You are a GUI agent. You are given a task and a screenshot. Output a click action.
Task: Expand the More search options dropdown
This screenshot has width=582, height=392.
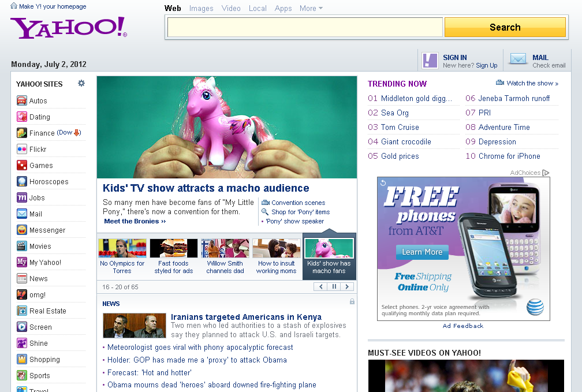pyautogui.click(x=311, y=9)
